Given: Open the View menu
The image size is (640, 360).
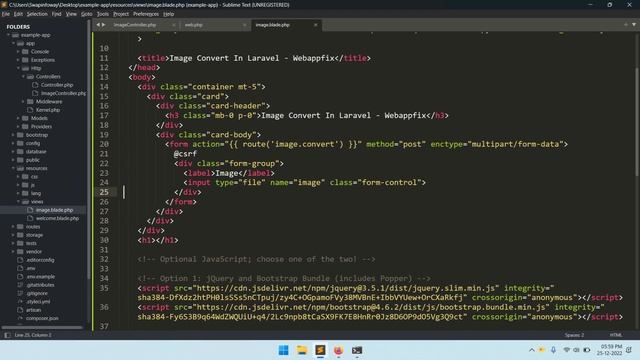Looking at the screenshot, I should (71, 14).
